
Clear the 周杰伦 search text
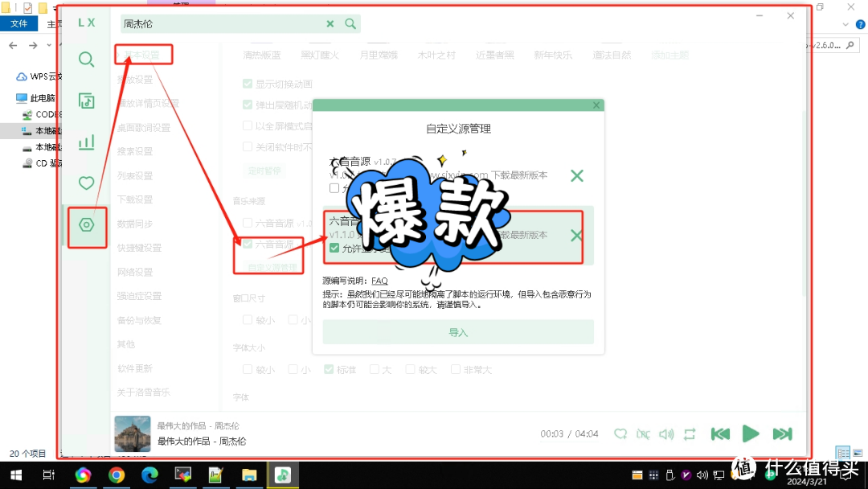[x=330, y=24]
